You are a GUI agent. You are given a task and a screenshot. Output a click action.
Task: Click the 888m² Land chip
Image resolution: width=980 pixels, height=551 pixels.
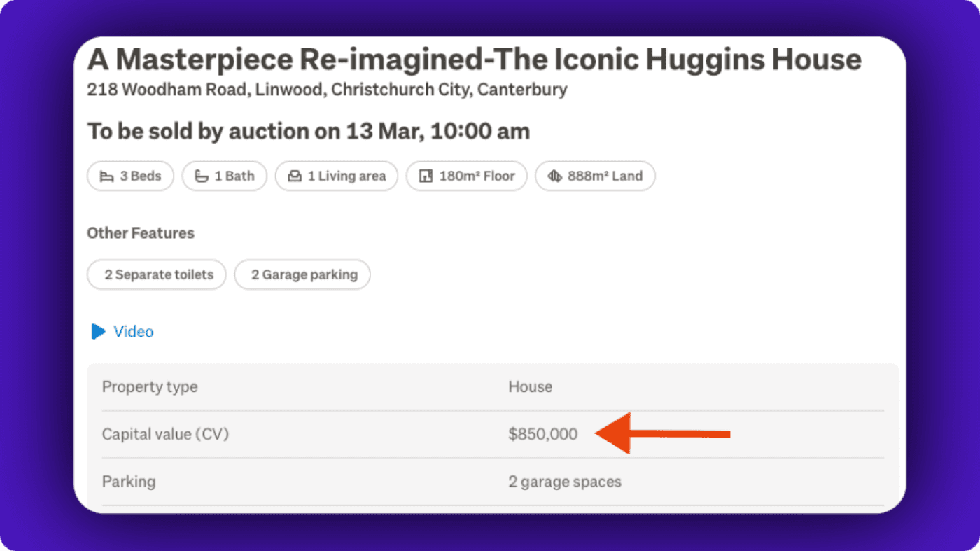tap(595, 176)
